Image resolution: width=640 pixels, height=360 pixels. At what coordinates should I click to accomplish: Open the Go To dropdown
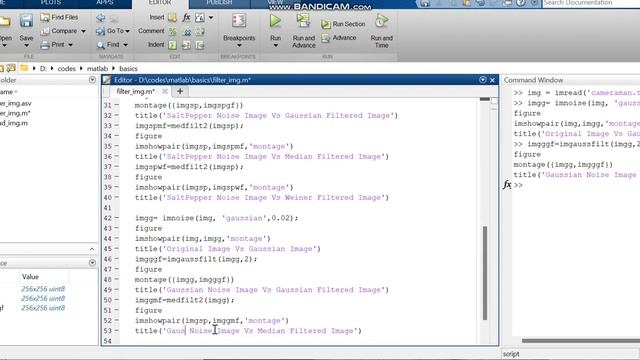pyautogui.click(x=113, y=31)
